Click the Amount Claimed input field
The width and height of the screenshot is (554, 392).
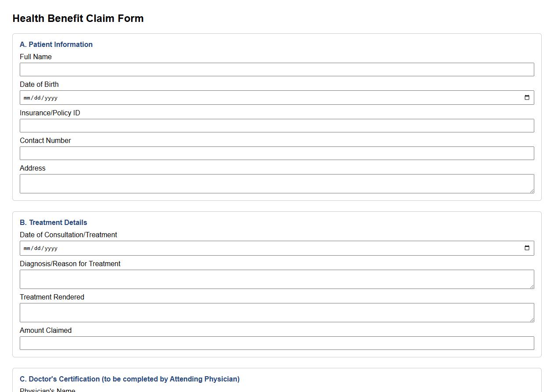pos(276,343)
